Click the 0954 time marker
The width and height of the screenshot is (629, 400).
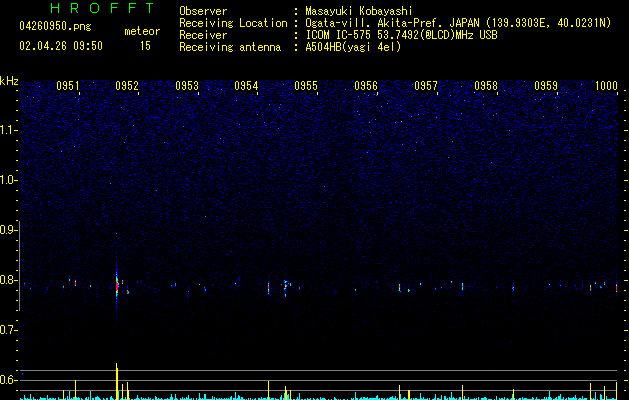coord(246,86)
